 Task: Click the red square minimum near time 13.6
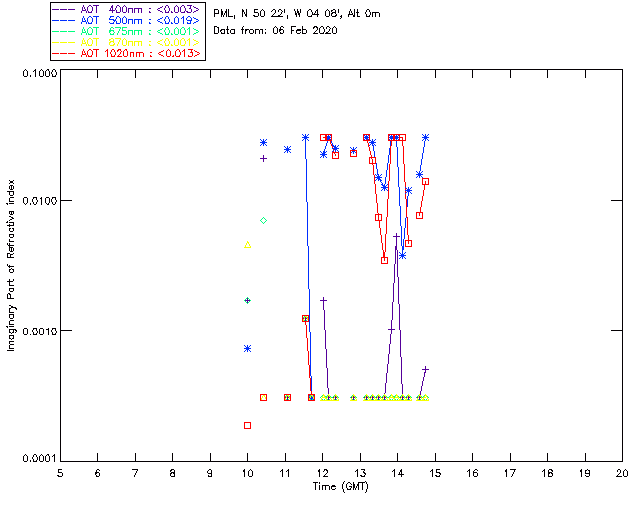tap(384, 260)
